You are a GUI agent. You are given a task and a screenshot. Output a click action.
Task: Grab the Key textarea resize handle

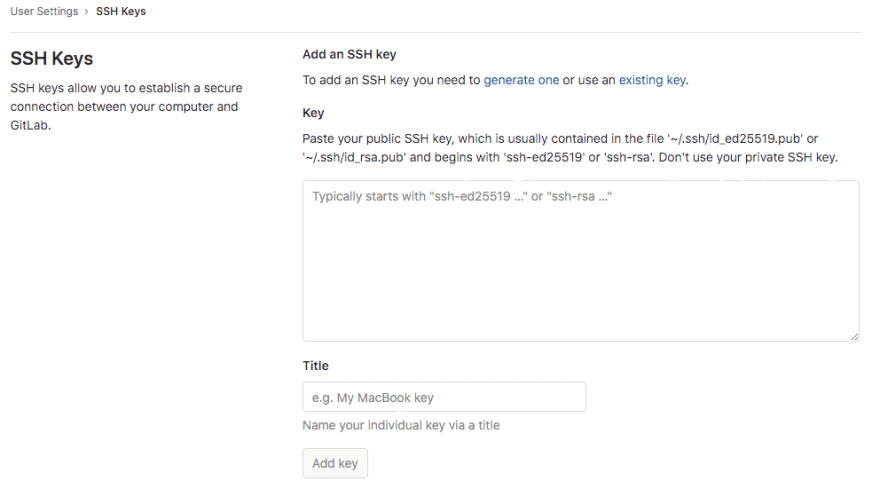[854, 336]
